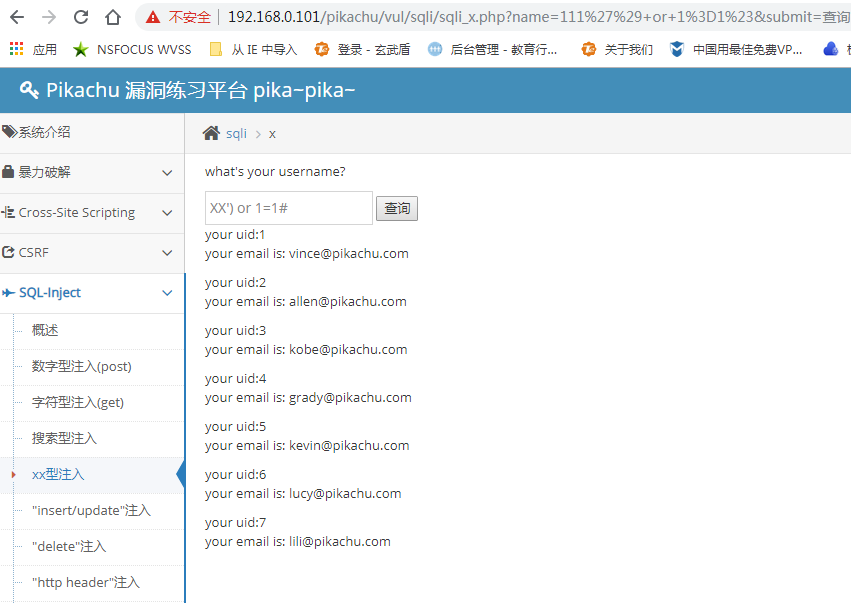
Task: Open "insert/update"注入 submenu item
Action: 91,510
